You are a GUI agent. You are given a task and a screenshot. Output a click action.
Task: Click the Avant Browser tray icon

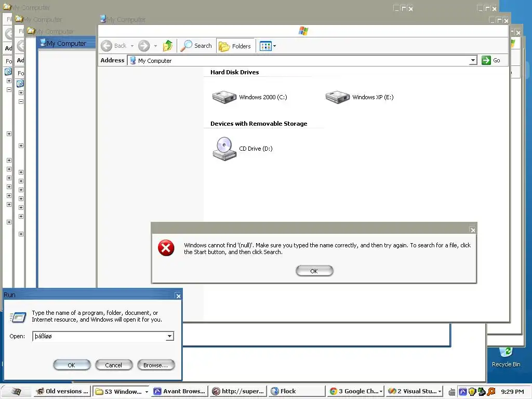click(463, 392)
